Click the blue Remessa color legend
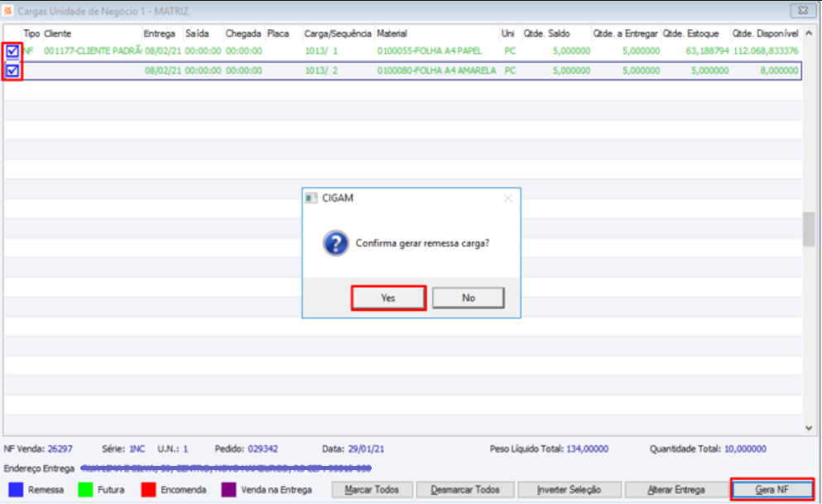Viewport: 822px width, 504px height. 17,490
